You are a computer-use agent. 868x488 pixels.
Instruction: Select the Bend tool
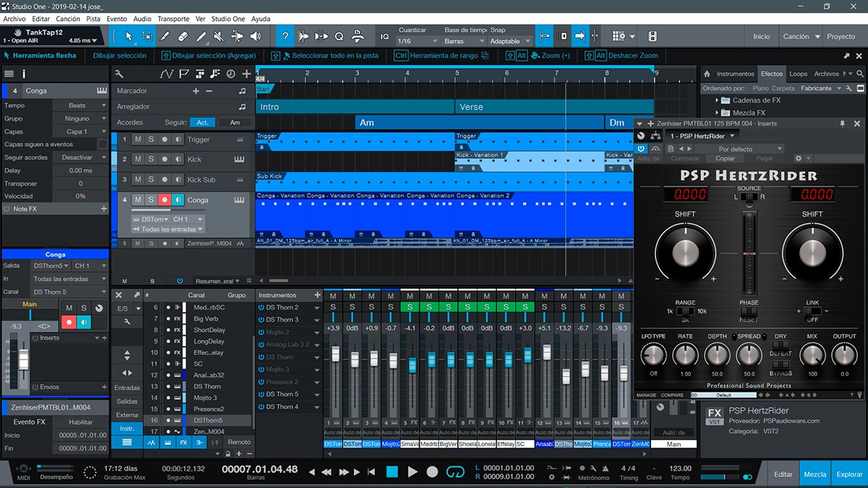click(237, 36)
